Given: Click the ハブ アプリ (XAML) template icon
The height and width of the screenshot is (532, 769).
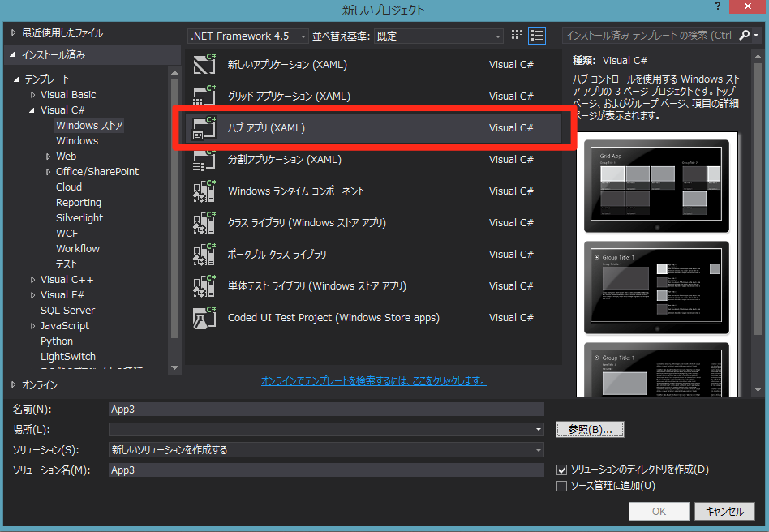Looking at the screenshot, I should coord(204,128).
